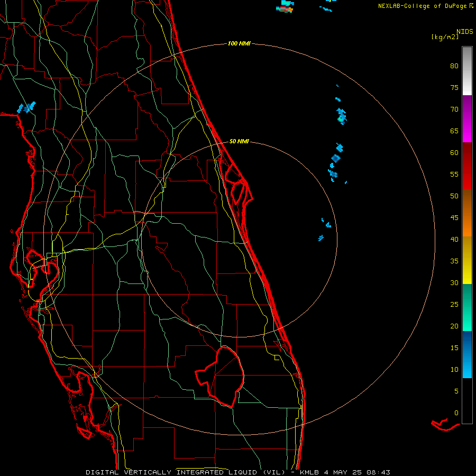
Task: Pick the orange-brown segment of the color bar
Action: click(467, 213)
